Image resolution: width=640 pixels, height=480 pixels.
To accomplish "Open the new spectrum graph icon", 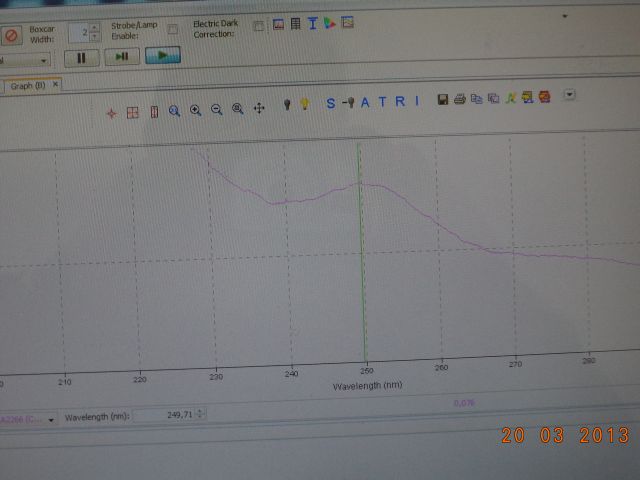I will point(278,24).
